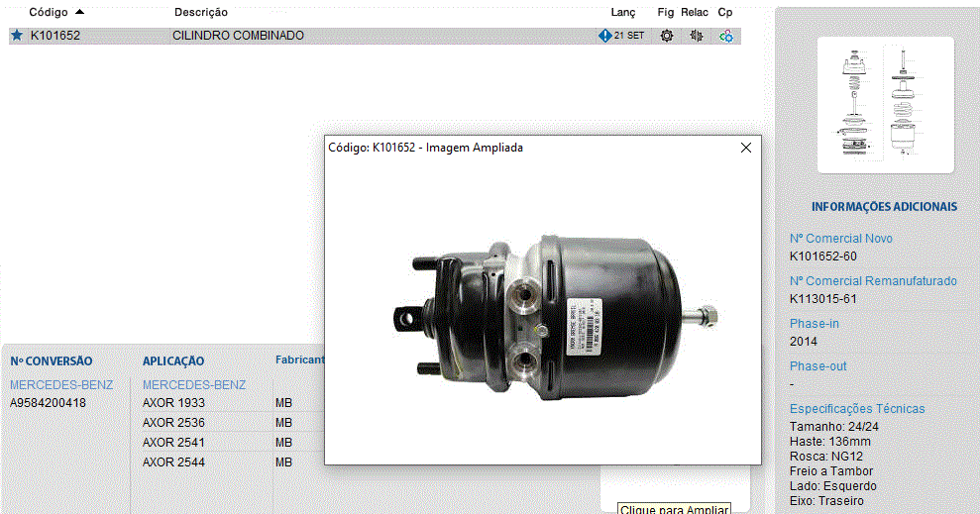Image resolution: width=980 pixels, height=514 pixels.
Task: Open the Relac related parts icon
Action: (x=697, y=36)
